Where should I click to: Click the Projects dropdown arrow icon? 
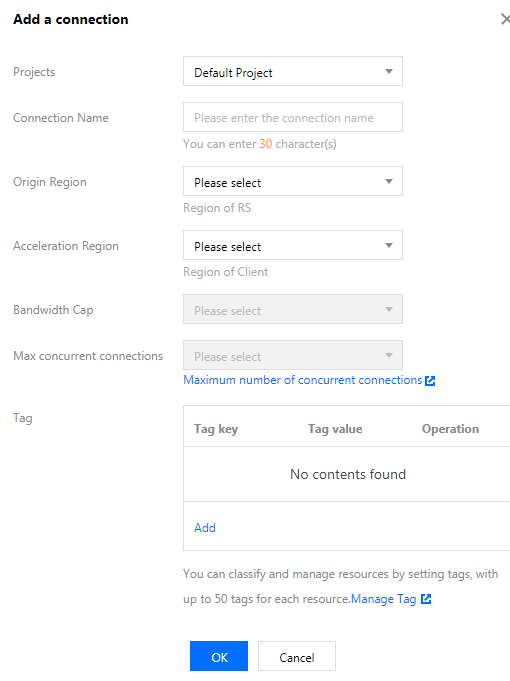(x=389, y=72)
